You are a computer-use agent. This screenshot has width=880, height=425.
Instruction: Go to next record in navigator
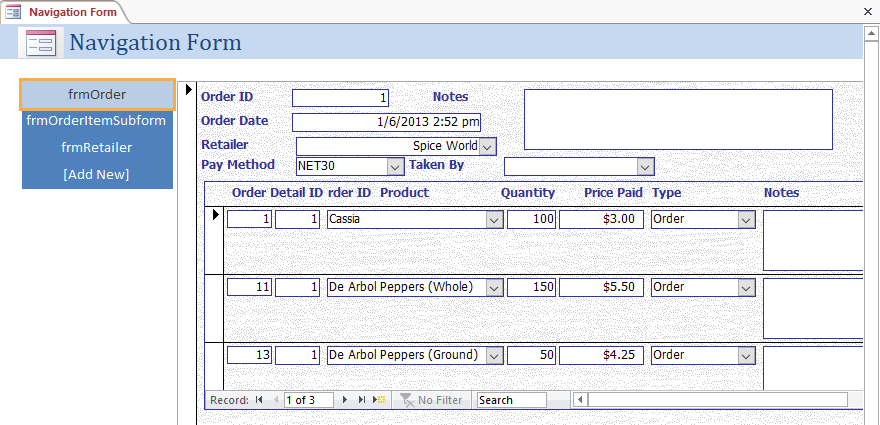pos(345,400)
